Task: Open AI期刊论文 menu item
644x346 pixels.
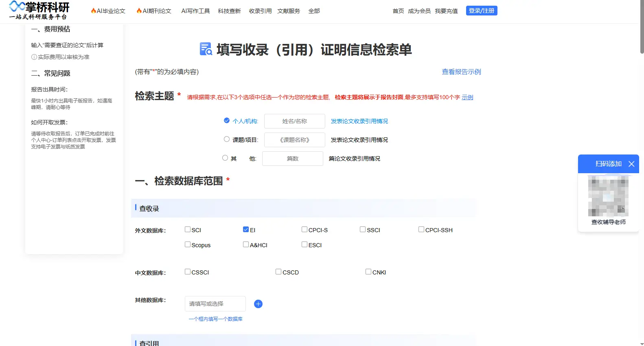Action: (157, 11)
